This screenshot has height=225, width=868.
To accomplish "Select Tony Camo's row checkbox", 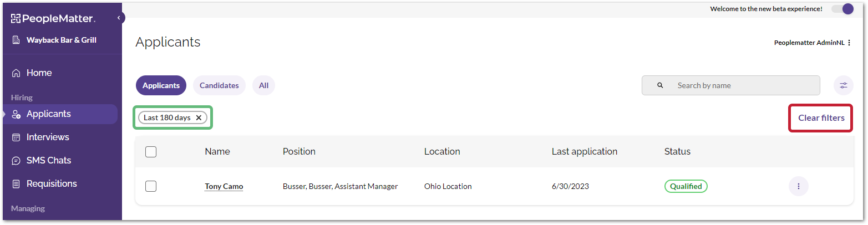I will coord(151,186).
